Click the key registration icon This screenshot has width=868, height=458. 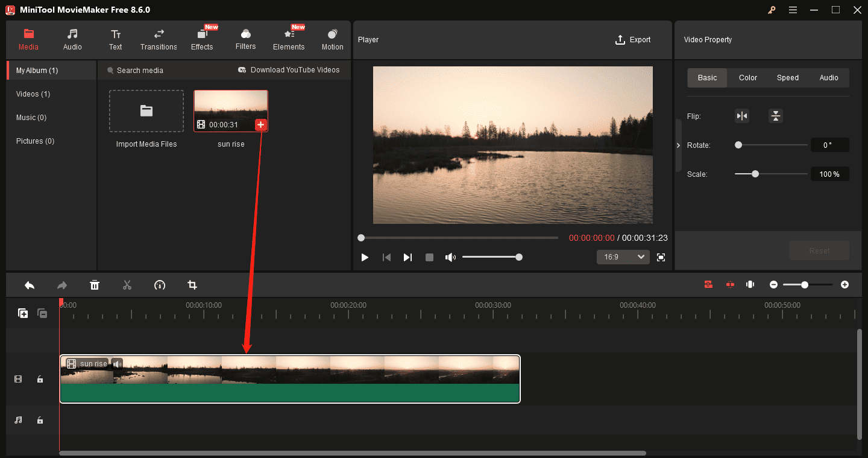point(772,10)
